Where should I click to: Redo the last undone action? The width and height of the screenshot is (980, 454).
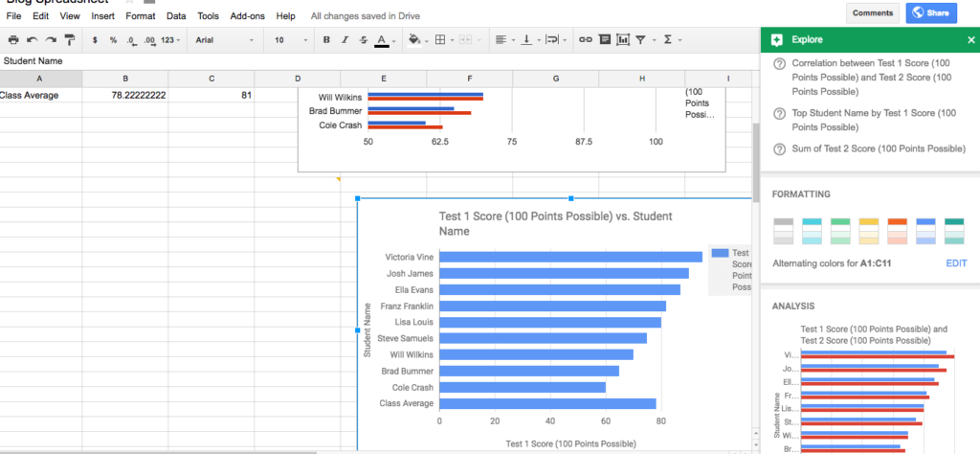pos(51,40)
